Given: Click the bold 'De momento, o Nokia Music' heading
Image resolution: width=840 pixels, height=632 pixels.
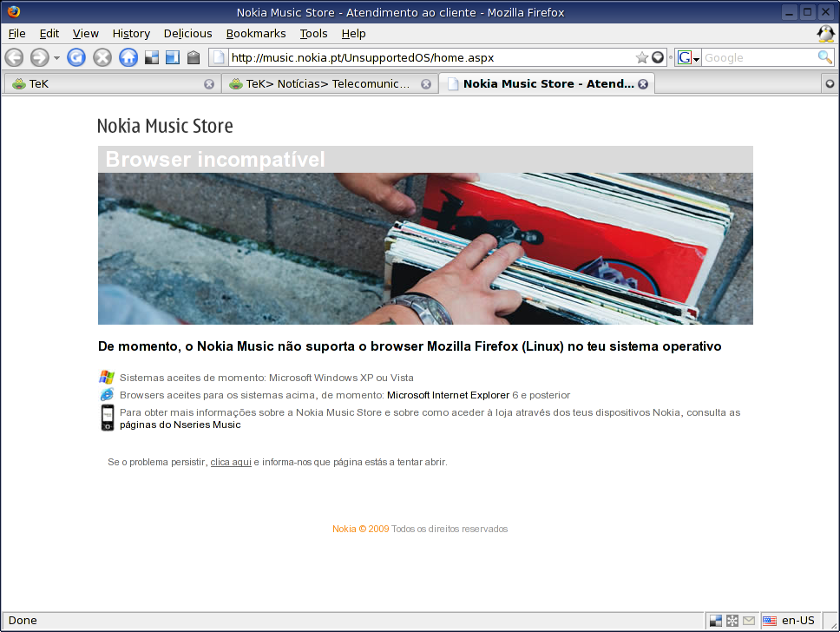Looking at the screenshot, I should point(410,346).
